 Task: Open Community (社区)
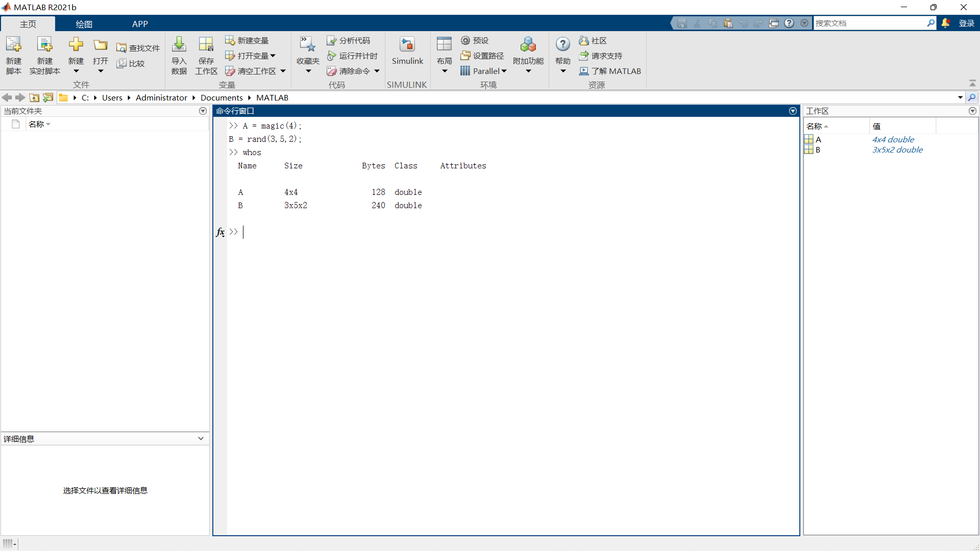pos(593,40)
